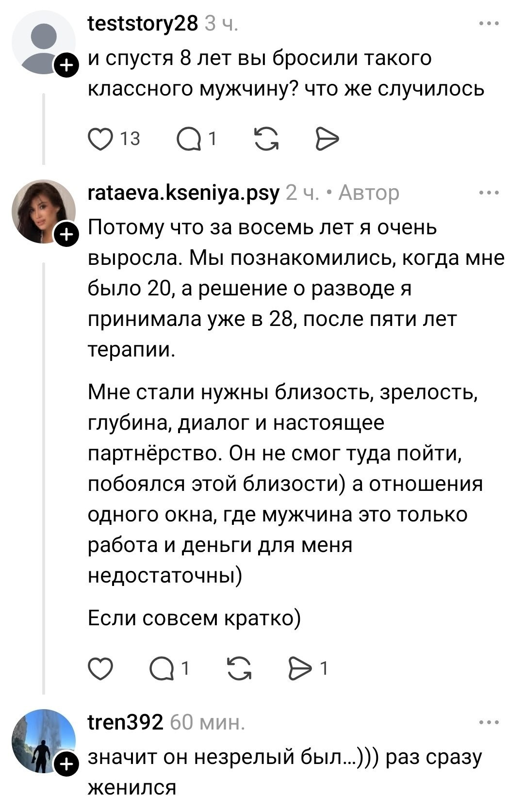This screenshot has height=812, width=524.
Task: Repost teststory28's comment
Action: coord(266,139)
